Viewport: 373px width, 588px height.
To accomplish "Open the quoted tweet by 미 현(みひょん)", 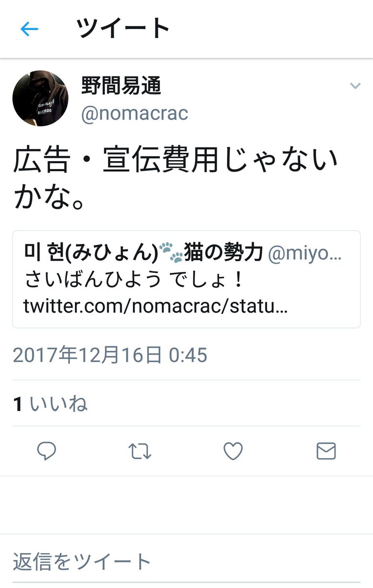I will [186, 279].
